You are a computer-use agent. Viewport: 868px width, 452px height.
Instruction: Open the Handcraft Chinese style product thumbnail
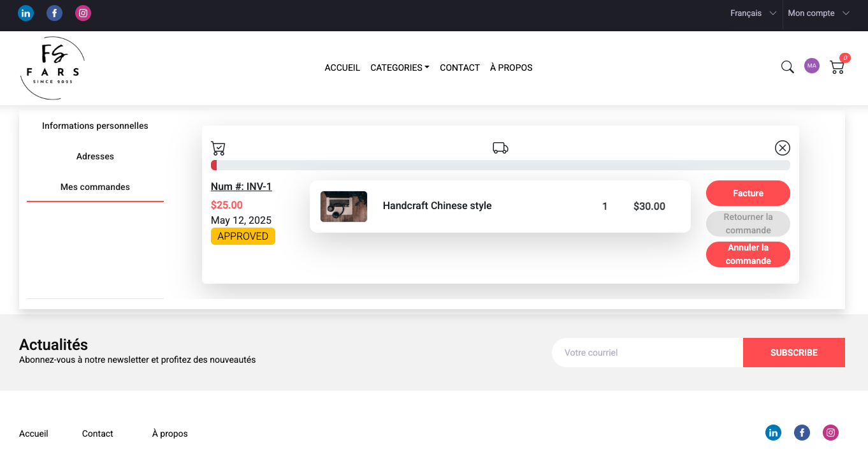click(x=344, y=207)
